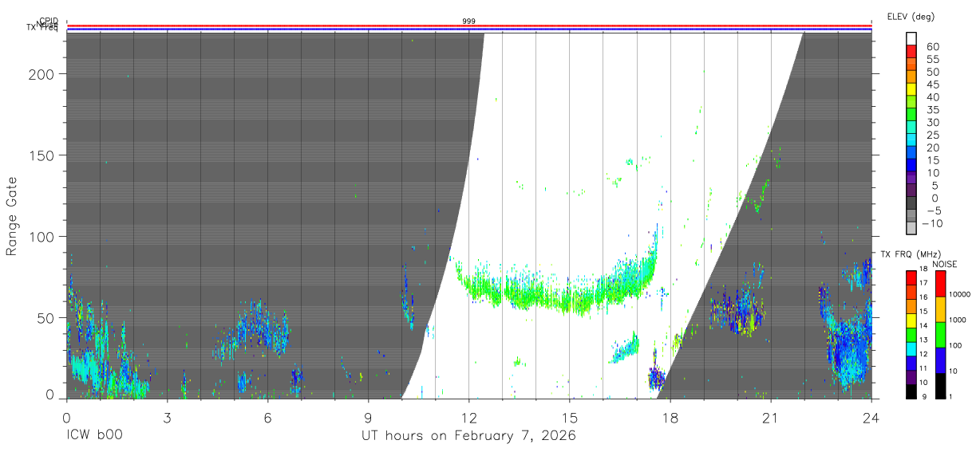980x452 pixels.
Task: Click the −10 label on the ELEV scale
Action: [932, 224]
